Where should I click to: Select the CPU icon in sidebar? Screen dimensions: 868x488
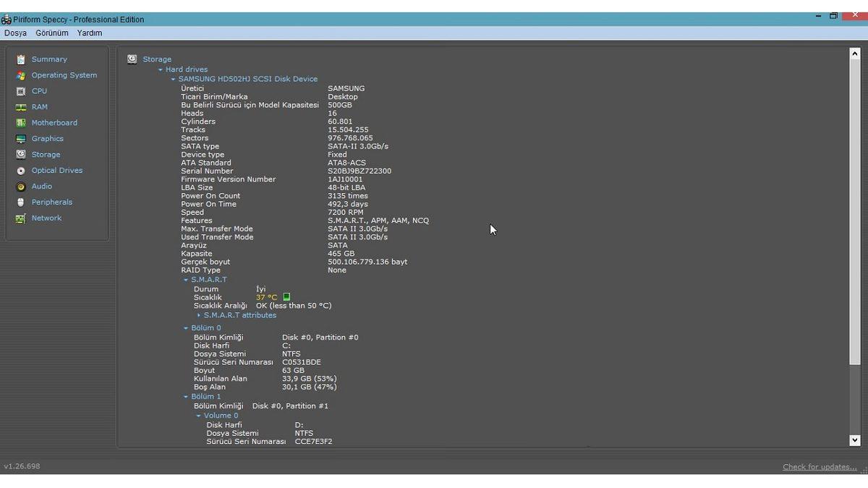21,91
